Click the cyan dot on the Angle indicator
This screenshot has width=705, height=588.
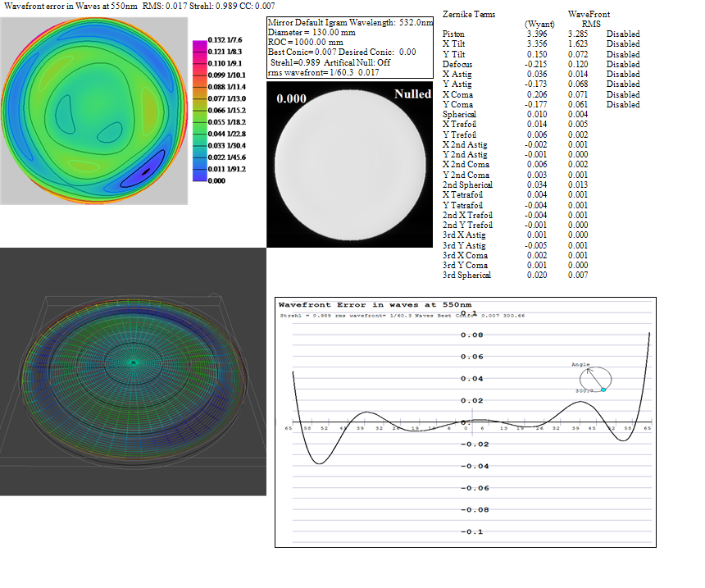coord(603,390)
